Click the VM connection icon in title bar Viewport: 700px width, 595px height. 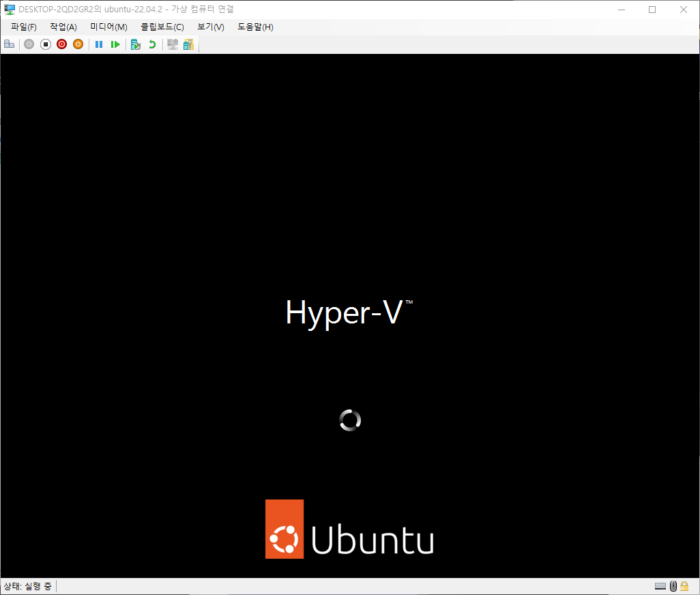tap(10, 10)
